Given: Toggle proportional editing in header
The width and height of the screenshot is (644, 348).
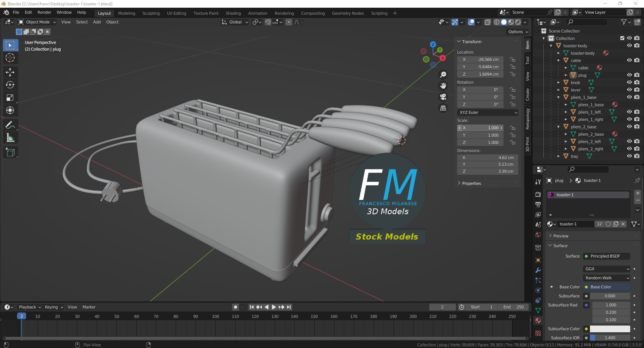Looking at the screenshot, I should pyautogui.click(x=289, y=22).
